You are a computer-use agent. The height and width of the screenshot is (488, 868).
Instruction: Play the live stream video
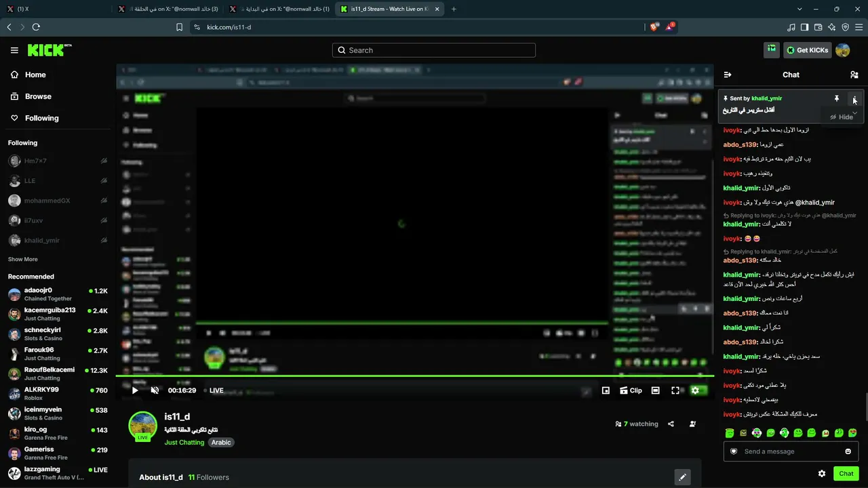(135, 390)
